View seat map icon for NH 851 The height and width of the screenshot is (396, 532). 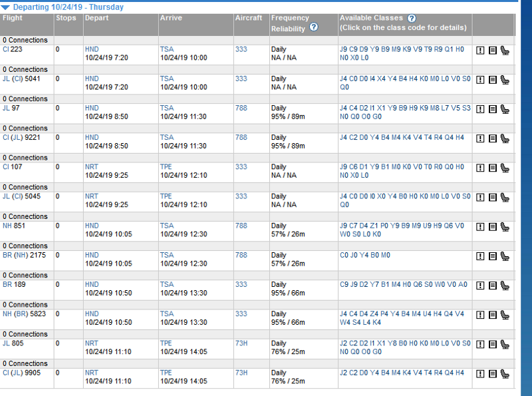click(x=505, y=227)
